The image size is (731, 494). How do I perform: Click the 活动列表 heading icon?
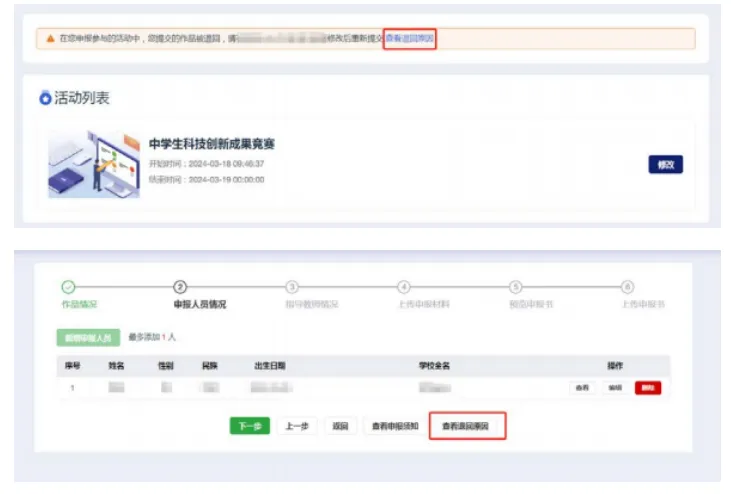tap(45, 98)
